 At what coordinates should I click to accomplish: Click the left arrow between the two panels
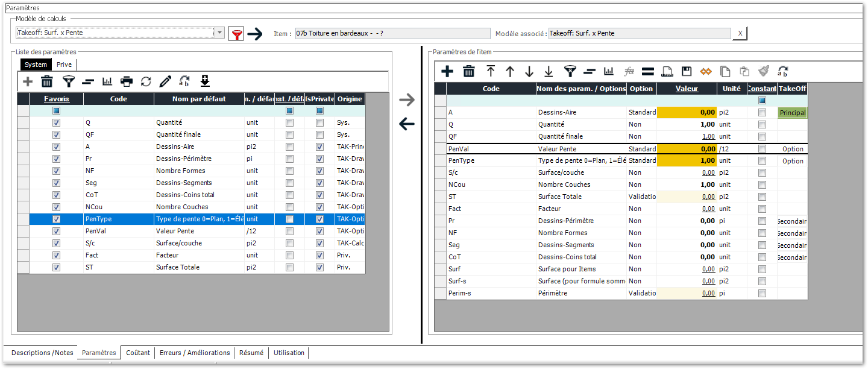point(407,125)
